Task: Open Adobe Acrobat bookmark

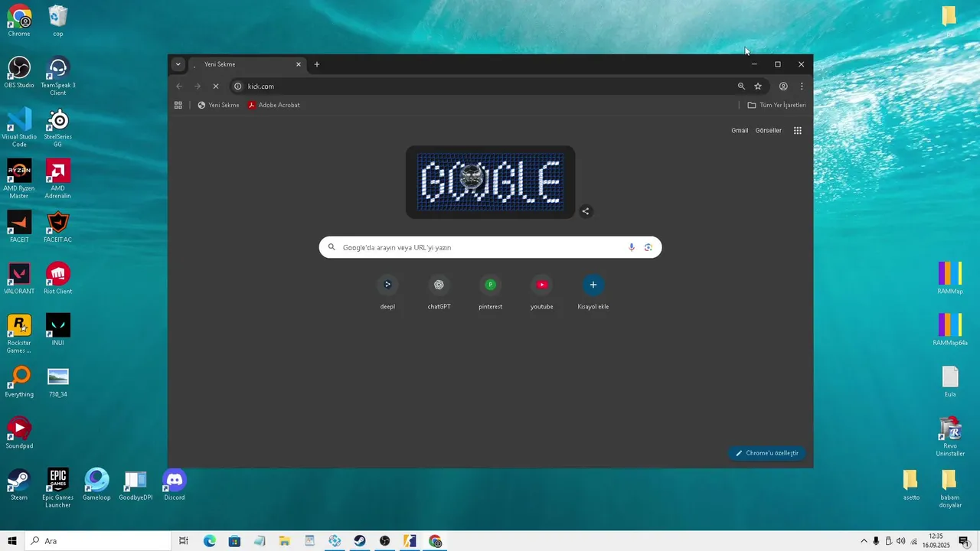Action: point(273,105)
